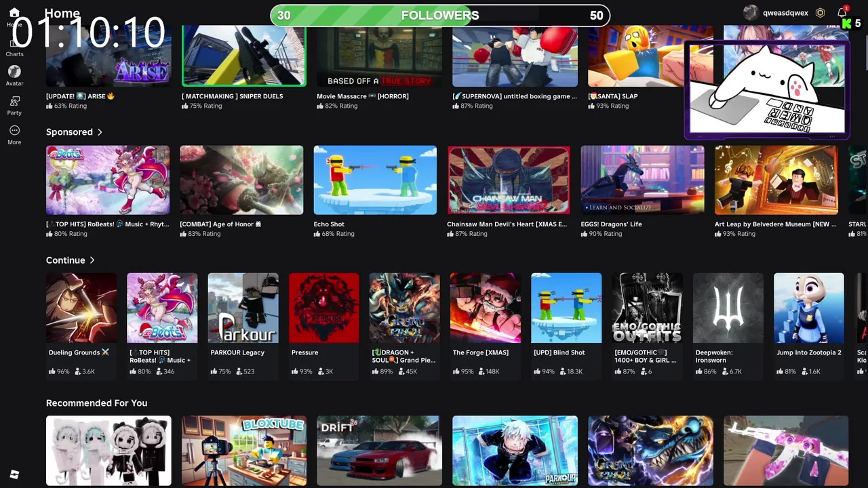Click the '[COMBAT] Age of Honor' title
Image resolution: width=868 pixels, height=488 pixels.
[x=220, y=224]
